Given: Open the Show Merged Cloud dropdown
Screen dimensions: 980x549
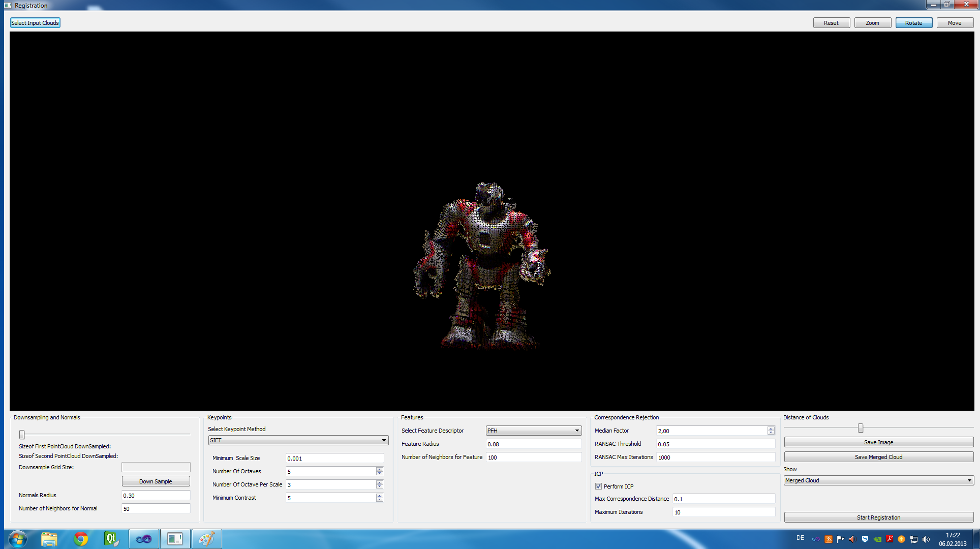Looking at the screenshot, I should tap(878, 480).
